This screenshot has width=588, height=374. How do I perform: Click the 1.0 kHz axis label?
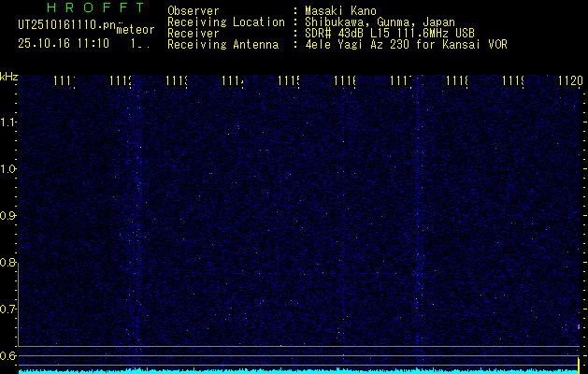point(7,169)
